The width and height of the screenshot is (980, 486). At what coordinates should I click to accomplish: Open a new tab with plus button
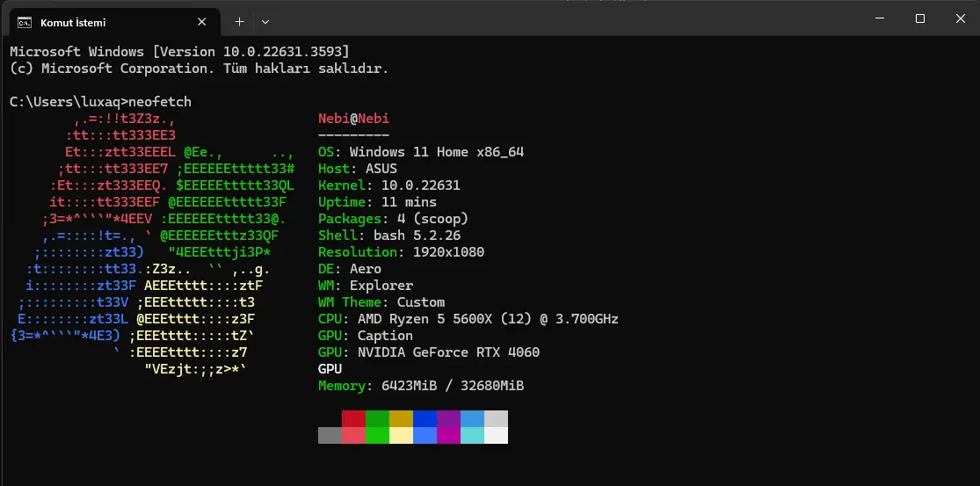pyautogui.click(x=239, y=22)
